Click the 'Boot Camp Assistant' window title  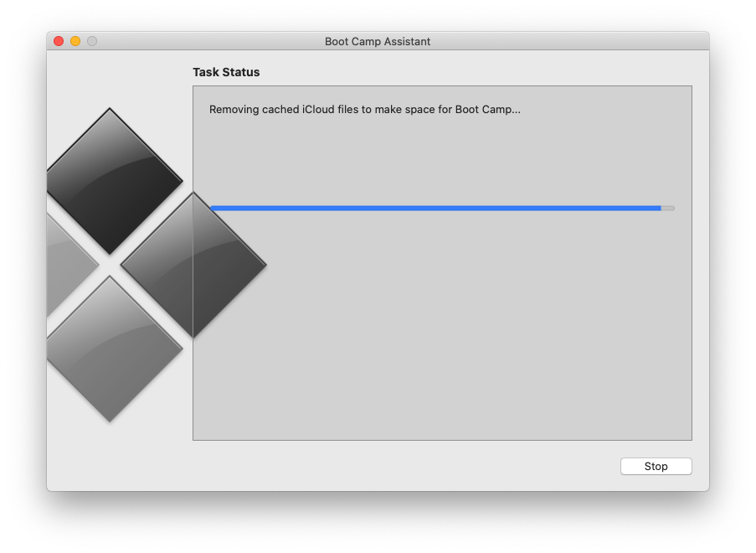pos(378,42)
